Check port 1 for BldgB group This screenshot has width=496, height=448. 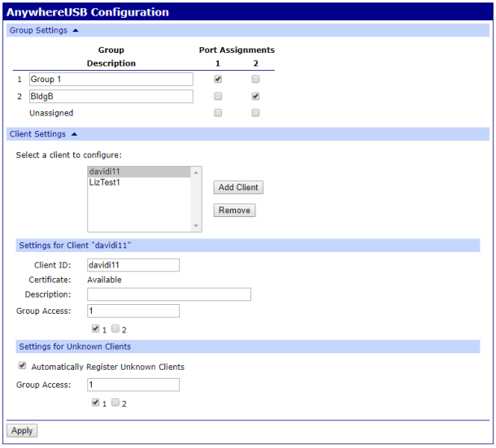click(x=218, y=96)
